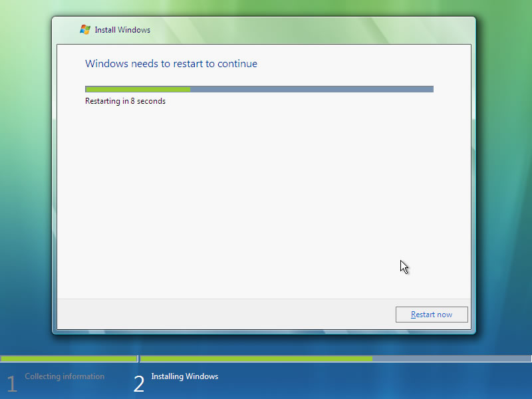Click step 1 Collecting information label
532x399 pixels.
(65, 376)
